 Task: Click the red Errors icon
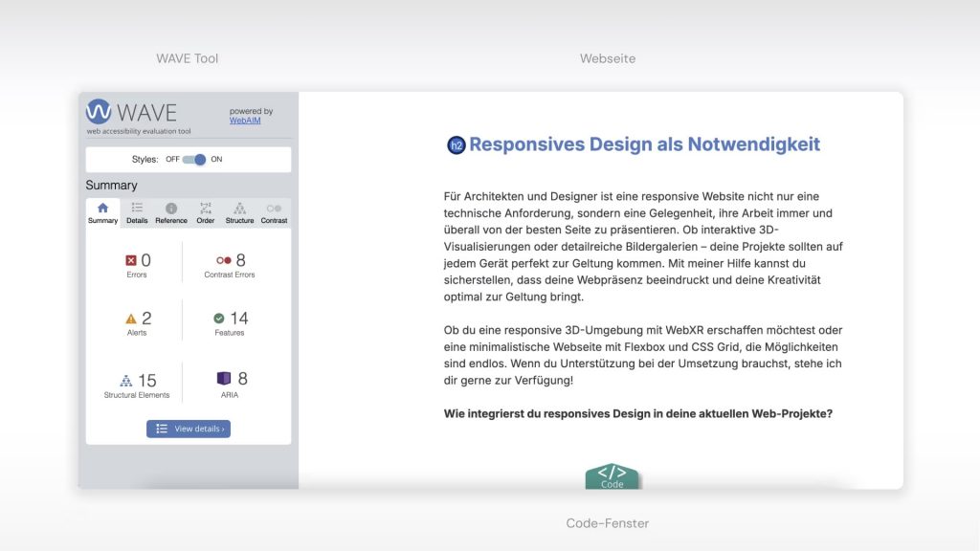[x=131, y=260]
